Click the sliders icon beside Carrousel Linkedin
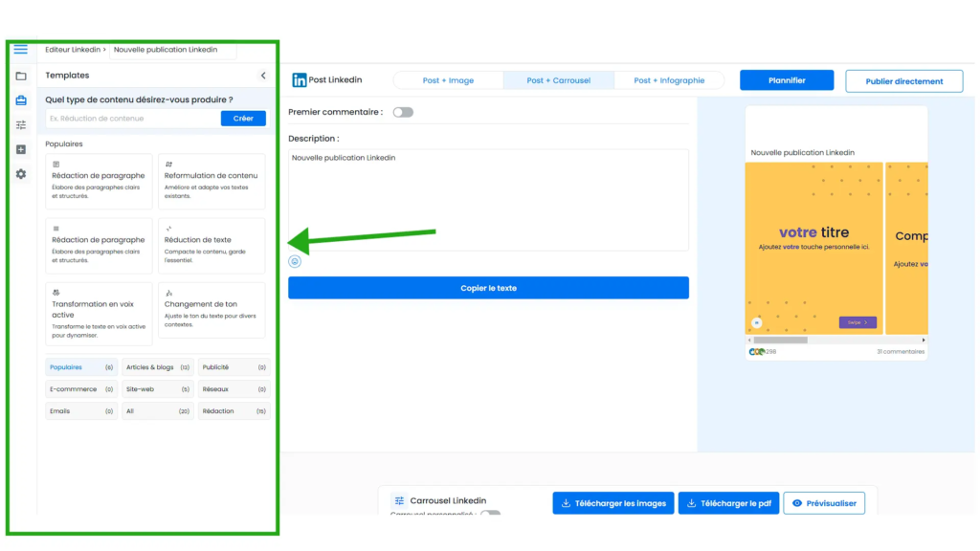The height and width of the screenshot is (551, 980). (x=399, y=500)
